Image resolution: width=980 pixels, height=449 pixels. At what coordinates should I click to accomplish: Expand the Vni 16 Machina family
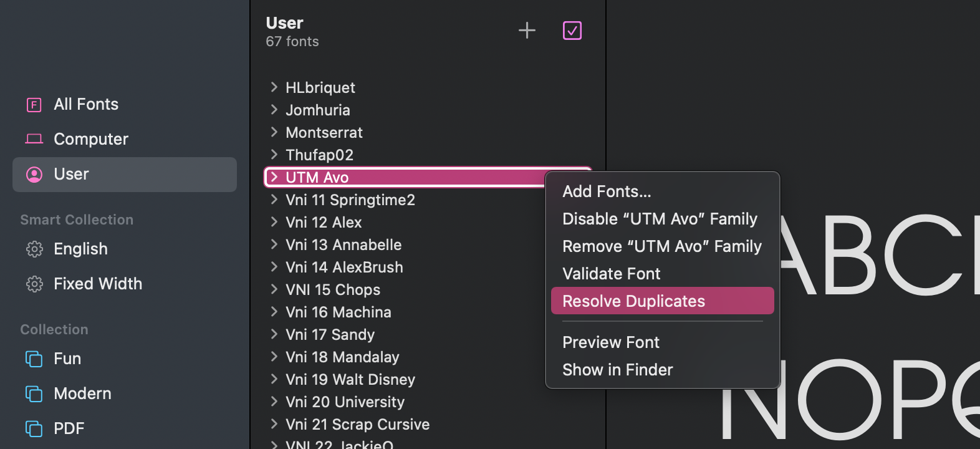pos(274,312)
